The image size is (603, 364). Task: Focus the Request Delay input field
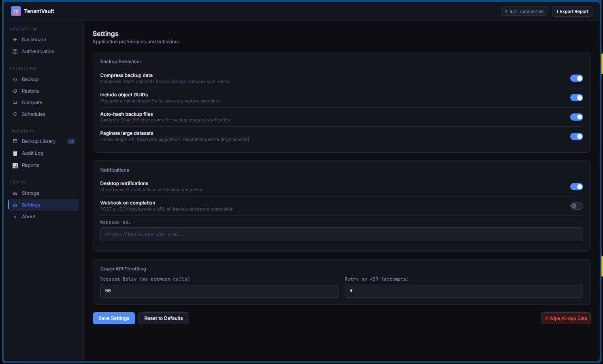point(219,291)
